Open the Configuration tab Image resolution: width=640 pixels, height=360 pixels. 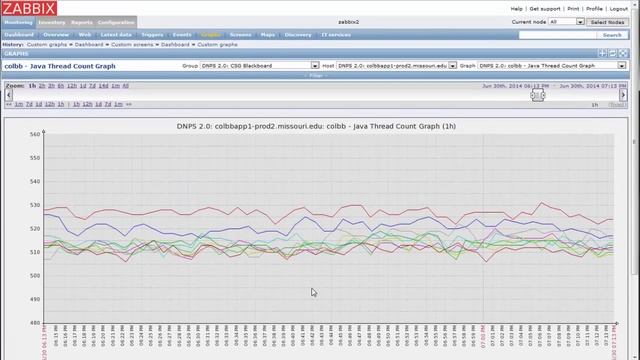(116, 22)
